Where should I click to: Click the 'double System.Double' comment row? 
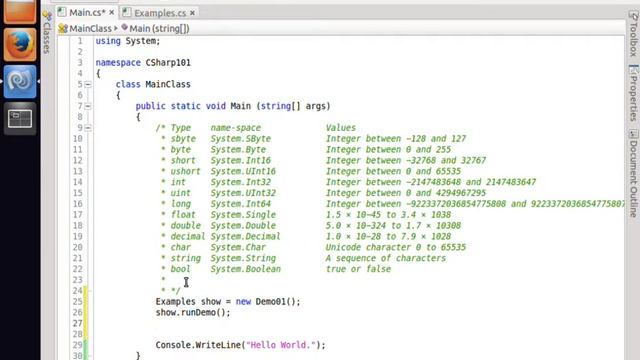311,225
